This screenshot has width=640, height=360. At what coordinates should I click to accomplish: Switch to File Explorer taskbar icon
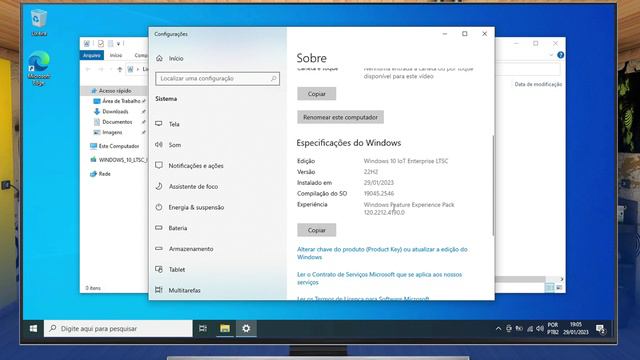click(x=225, y=329)
